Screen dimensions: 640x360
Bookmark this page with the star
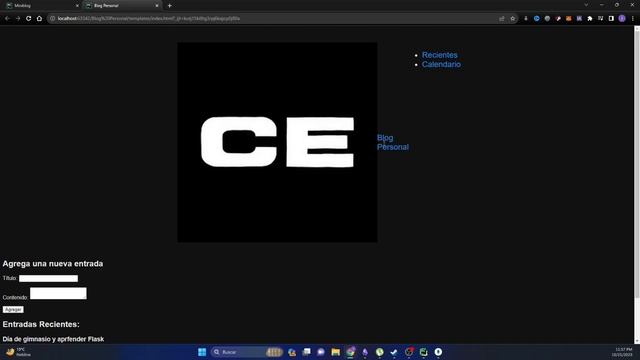pyautogui.click(x=513, y=18)
